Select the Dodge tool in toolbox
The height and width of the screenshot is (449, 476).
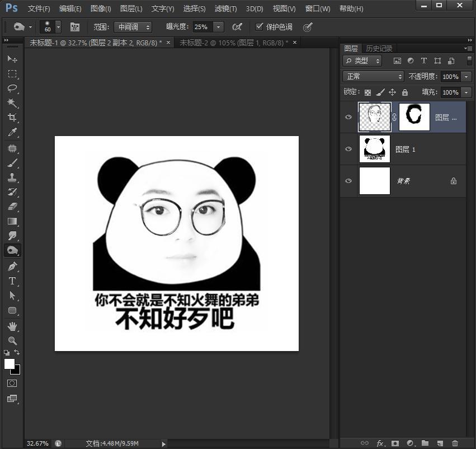[x=12, y=250]
